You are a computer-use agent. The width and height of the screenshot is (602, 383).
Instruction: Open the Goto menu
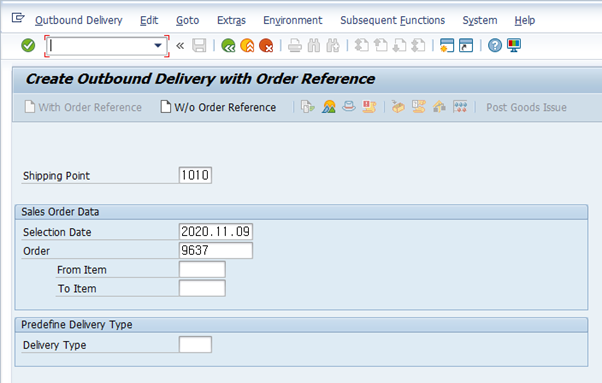187,20
